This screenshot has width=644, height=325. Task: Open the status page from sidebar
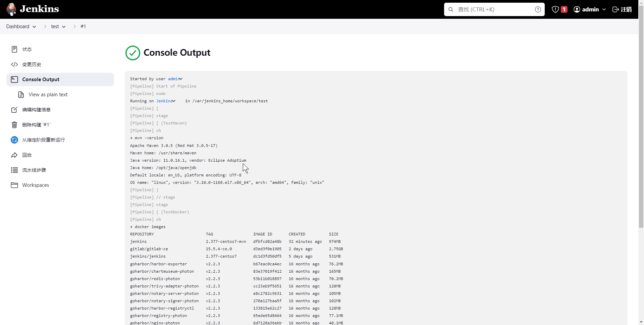[27, 49]
